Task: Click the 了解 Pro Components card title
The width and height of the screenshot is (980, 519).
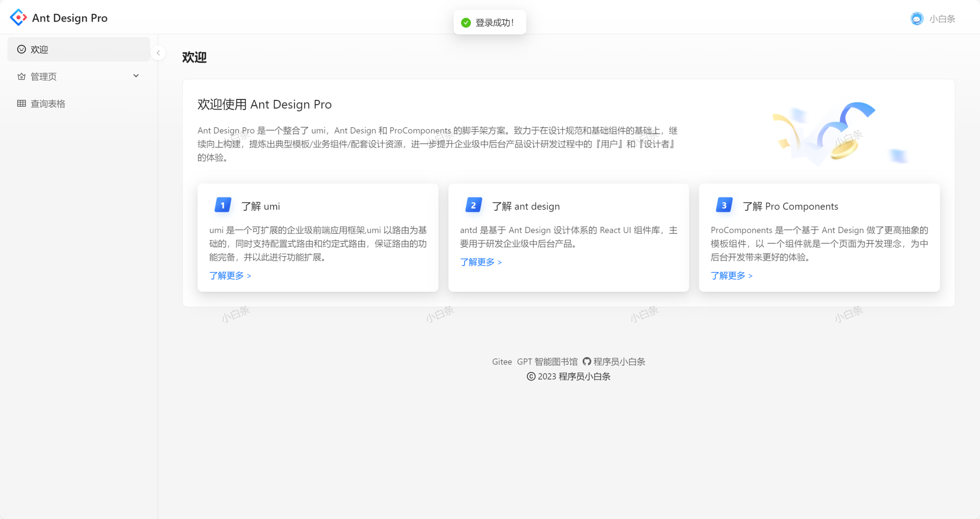Action: 790,206
